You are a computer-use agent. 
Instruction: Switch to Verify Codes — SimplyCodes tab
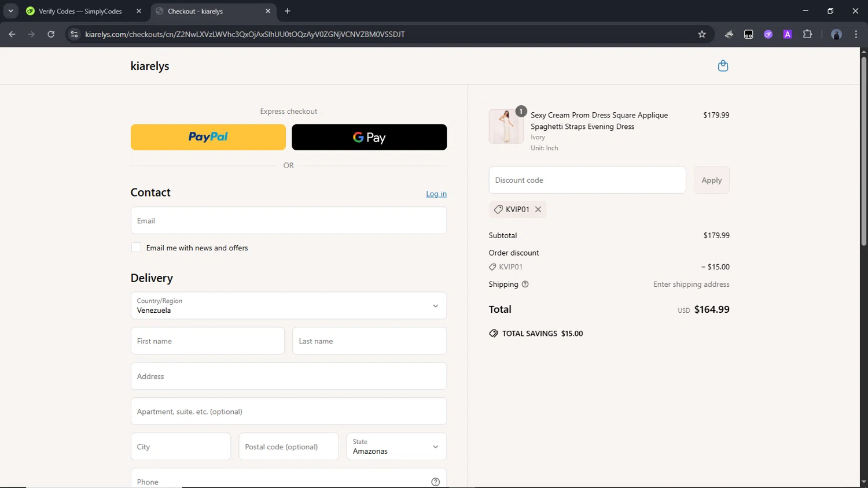80,11
